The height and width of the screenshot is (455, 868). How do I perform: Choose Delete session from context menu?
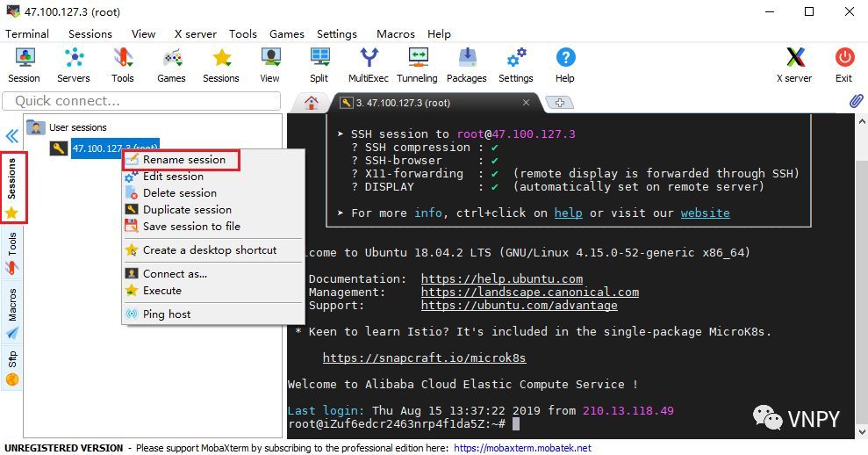click(213, 193)
